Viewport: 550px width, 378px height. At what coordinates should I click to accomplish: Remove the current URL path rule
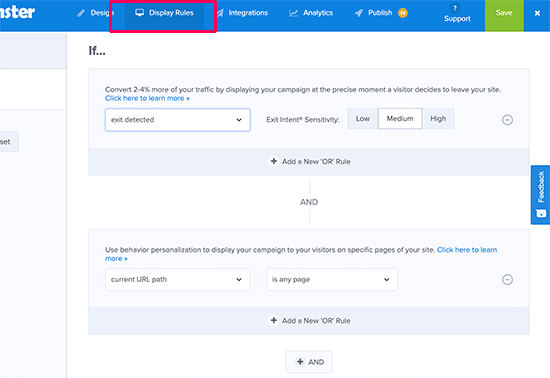[507, 279]
